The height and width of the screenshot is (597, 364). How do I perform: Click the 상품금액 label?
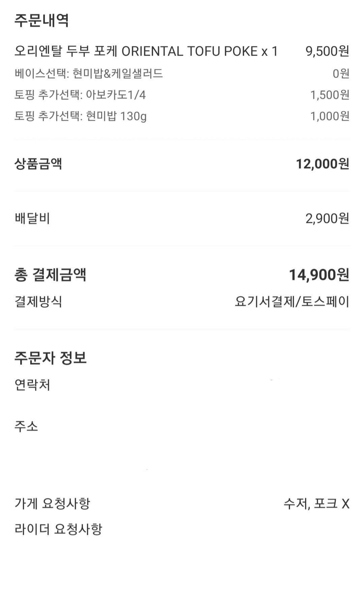click(38, 164)
